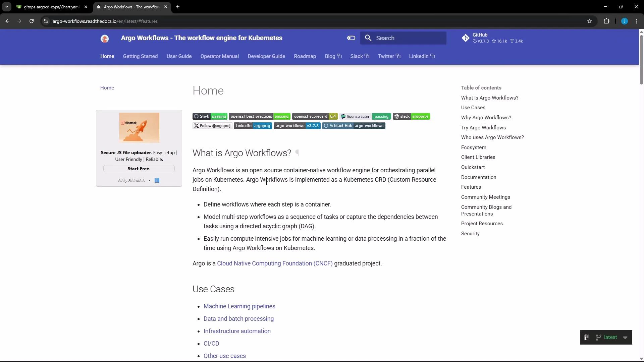Click the ad info icon

[157, 181]
